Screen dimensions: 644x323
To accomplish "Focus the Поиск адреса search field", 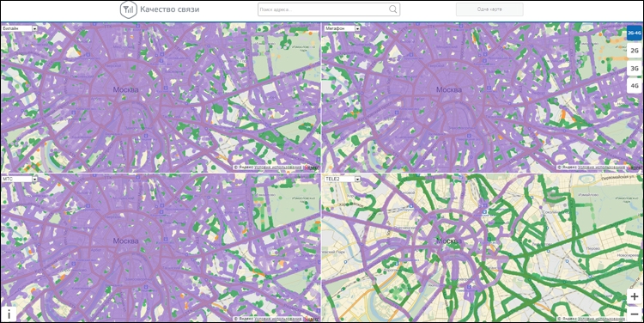I will pos(323,9).
